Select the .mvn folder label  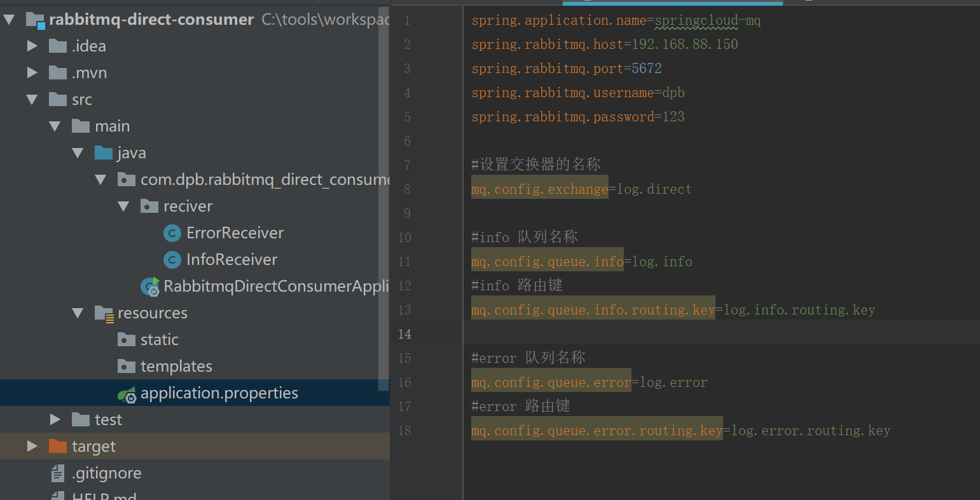[89, 73]
